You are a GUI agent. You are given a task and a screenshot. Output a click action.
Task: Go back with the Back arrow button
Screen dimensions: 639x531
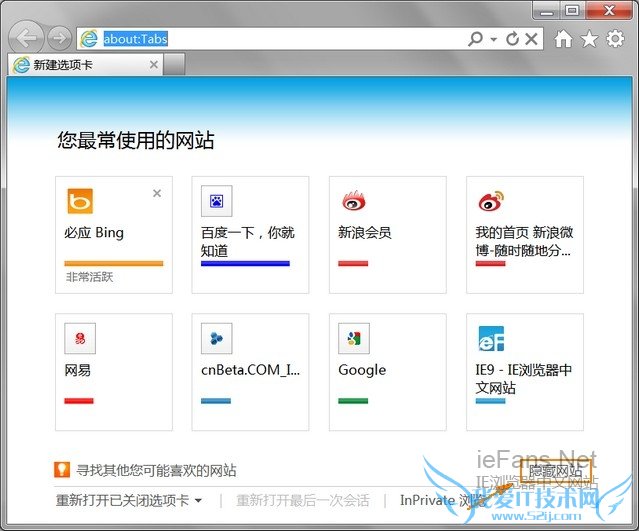[26, 38]
